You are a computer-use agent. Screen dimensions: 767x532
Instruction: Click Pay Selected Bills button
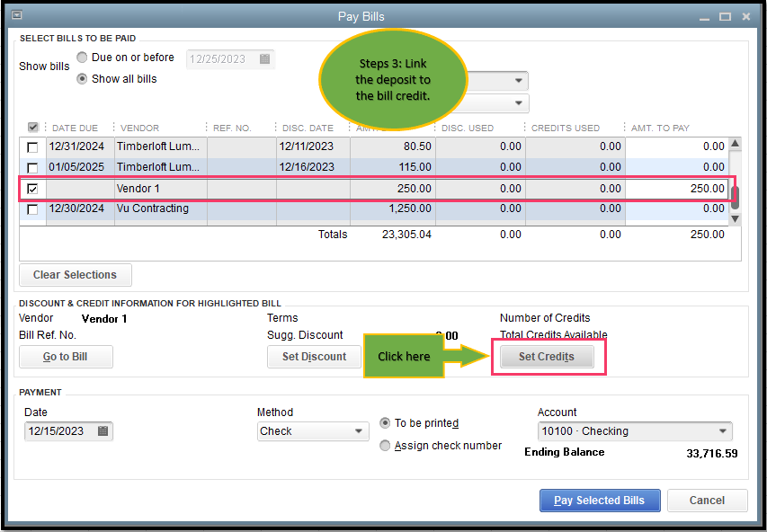click(x=600, y=501)
